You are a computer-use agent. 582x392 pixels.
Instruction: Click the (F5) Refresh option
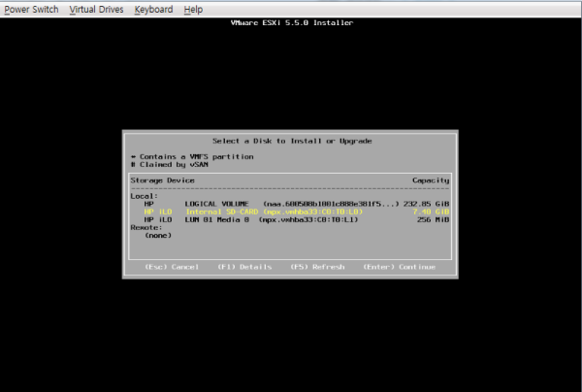317,267
